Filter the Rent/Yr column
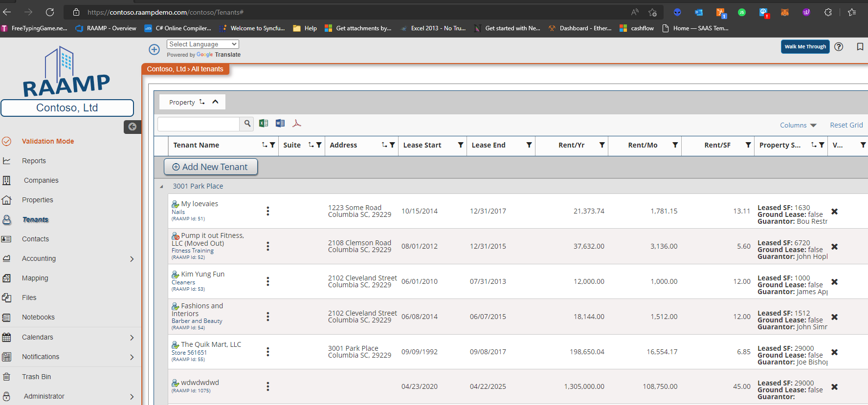The width and height of the screenshot is (868, 405). click(x=602, y=145)
